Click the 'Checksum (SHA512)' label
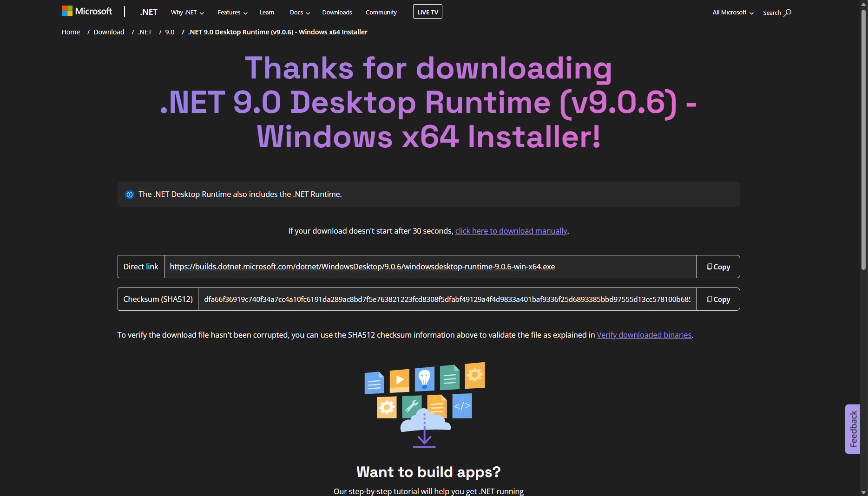Image resolution: width=868 pixels, height=496 pixels. tap(158, 299)
